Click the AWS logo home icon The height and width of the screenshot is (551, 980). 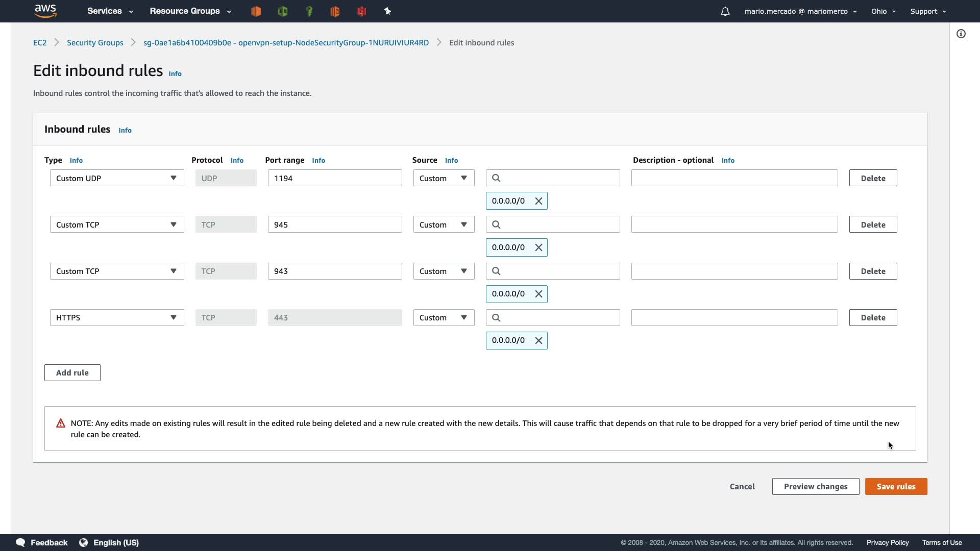click(45, 11)
